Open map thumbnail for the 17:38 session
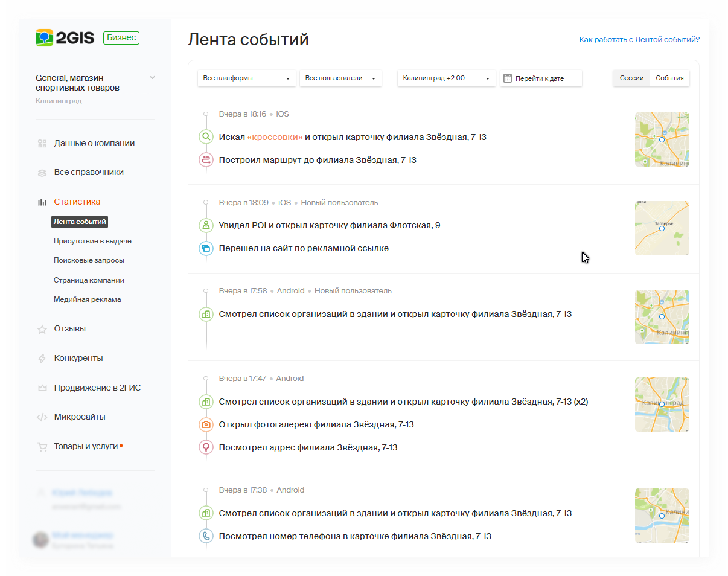Image resolution: width=728 pixels, height=576 pixels. [x=662, y=516]
